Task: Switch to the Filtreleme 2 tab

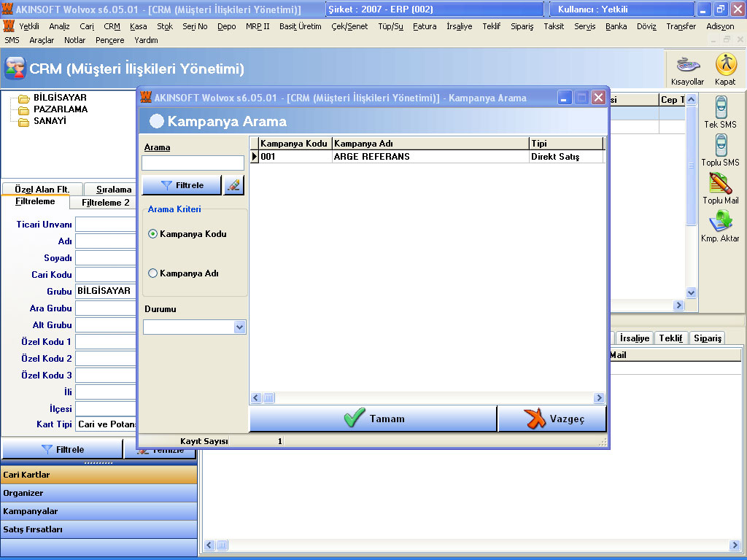Action: point(105,203)
